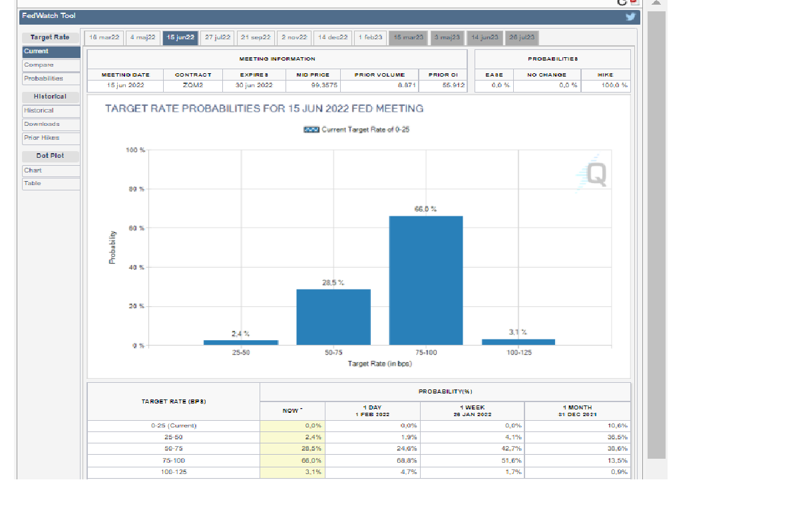Open the Dot Plot Table view
812x506 pixels.
(51, 184)
